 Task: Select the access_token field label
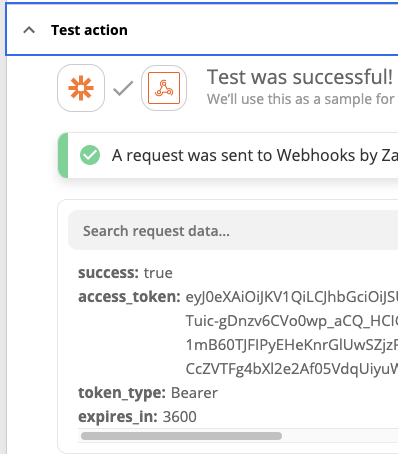pos(129,297)
